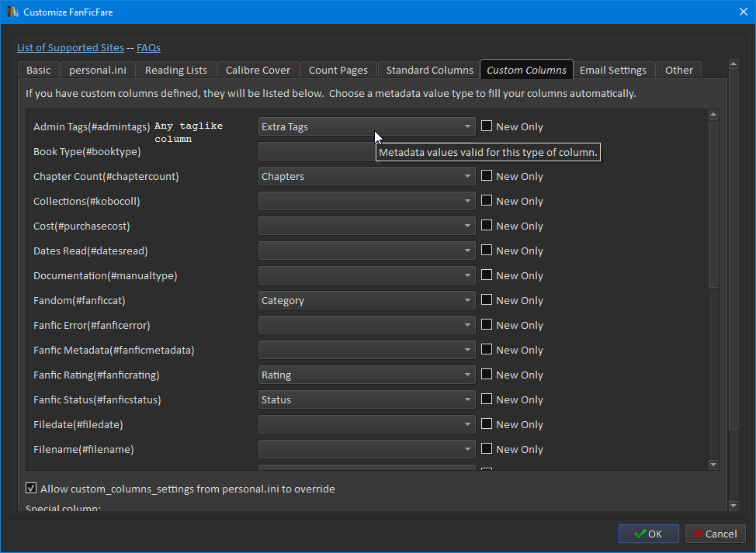Go to the Email Settings tab
The image size is (756, 553).
[x=612, y=70]
